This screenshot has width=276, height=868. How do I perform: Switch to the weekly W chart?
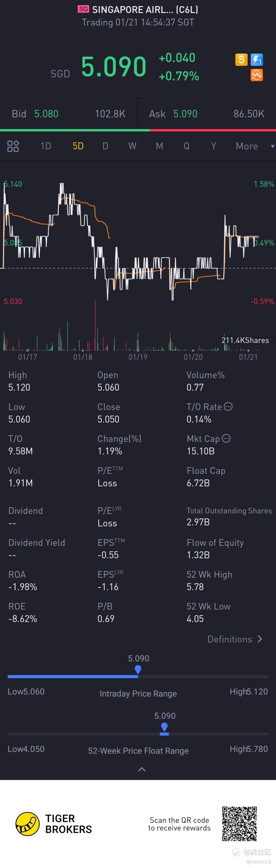[132, 146]
